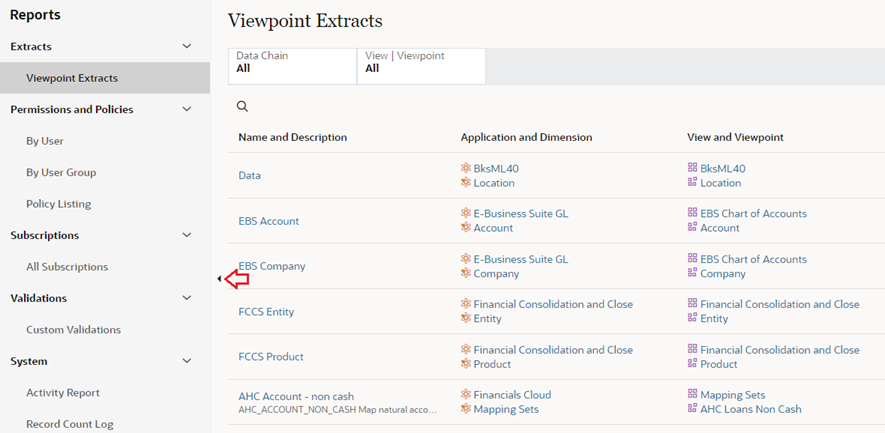Collapse the System section chevron
Image resolution: width=885 pixels, height=433 pixels.
pos(187,361)
